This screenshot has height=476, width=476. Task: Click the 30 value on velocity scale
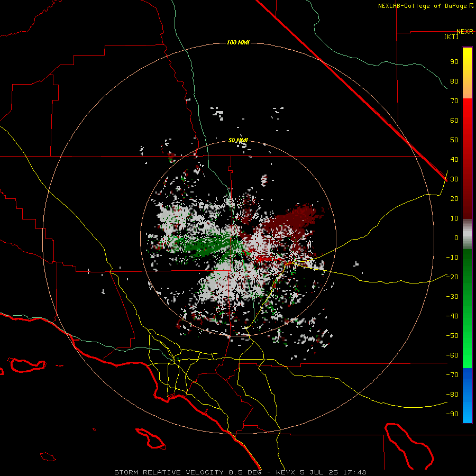454,179
